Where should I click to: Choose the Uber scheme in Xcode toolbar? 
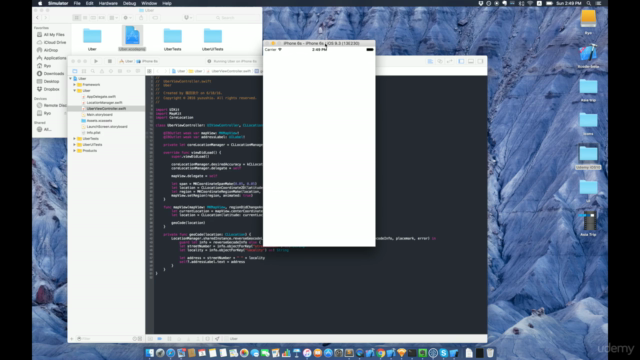click(x=126, y=61)
